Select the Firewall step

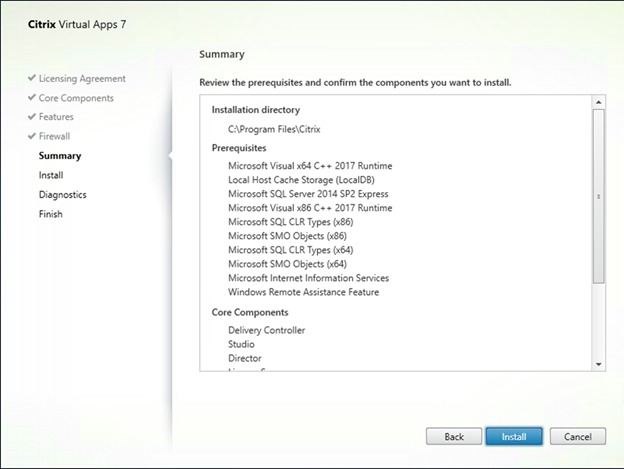pyautogui.click(x=54, y=136)
